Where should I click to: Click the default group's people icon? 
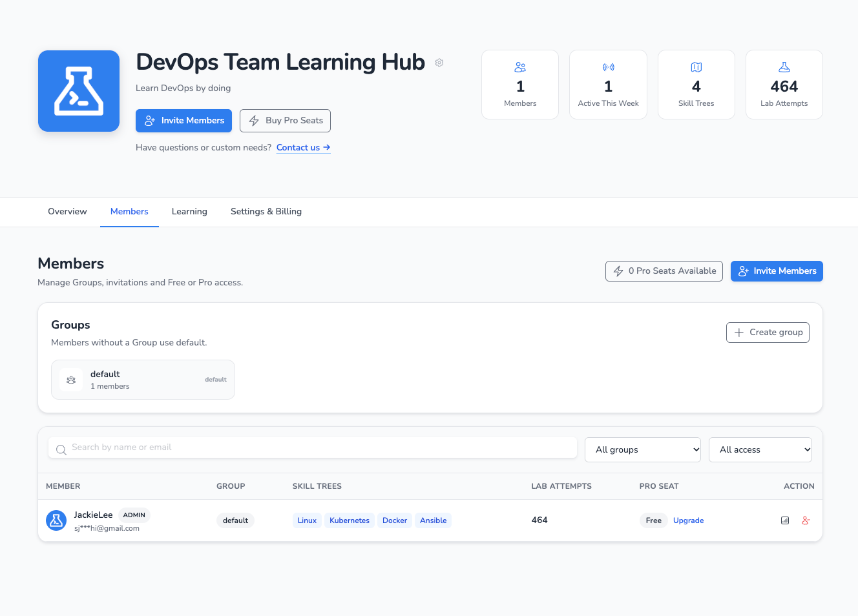71,380
